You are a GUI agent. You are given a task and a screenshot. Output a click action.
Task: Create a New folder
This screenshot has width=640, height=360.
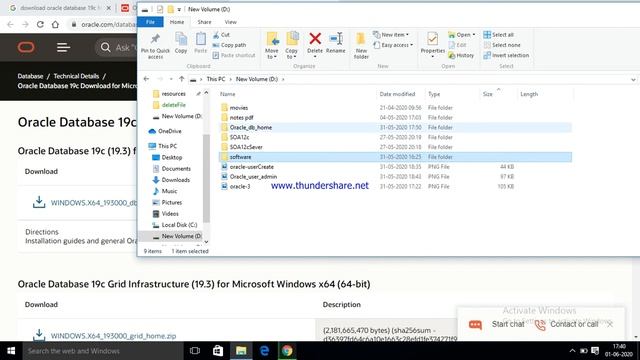[361, 45]
